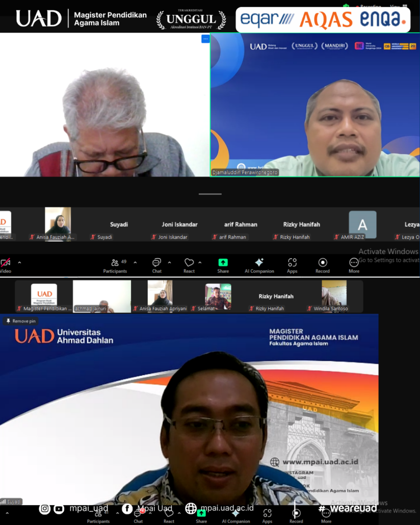This screenshot has width=420, height=525.
Task: Click muted mic icon beside AMIR AZIZ
Action: click(336, 237)
